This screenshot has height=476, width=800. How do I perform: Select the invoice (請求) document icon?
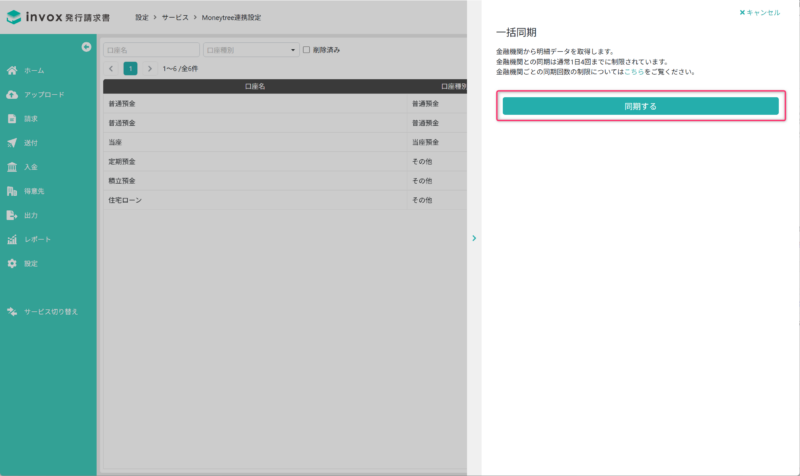pos(12,118)
